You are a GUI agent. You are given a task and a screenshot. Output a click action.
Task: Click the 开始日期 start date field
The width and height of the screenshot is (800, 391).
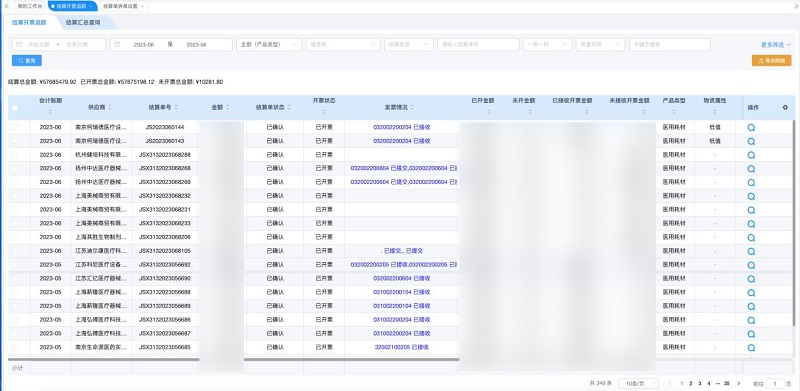coord(40,45)
